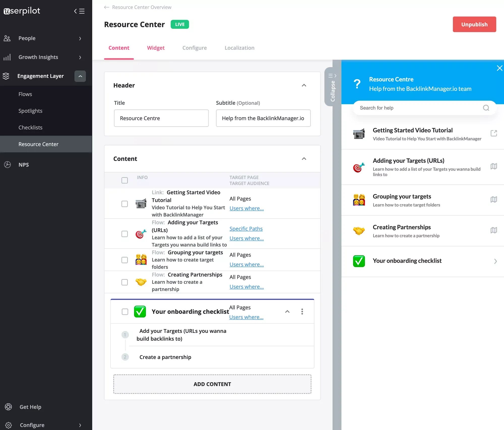Expand the People sidebar menu
The width and height of the screenshot is (504, 430).
80,38
